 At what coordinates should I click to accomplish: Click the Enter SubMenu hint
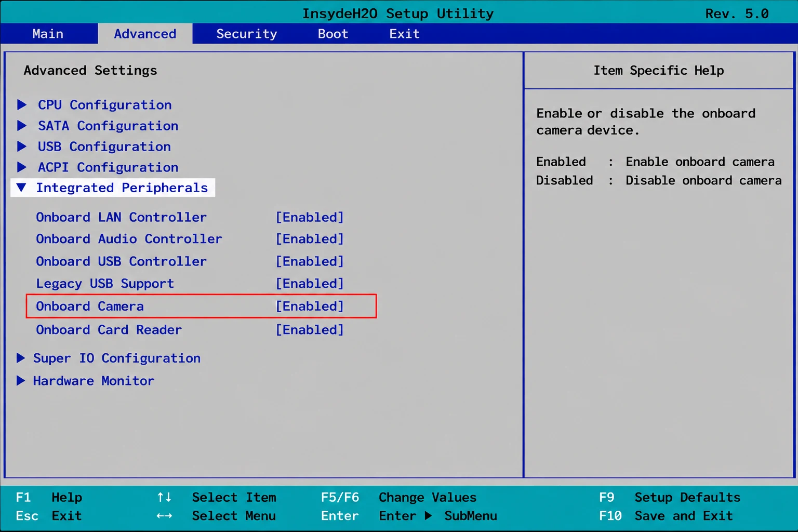click(x=409, y=516)
